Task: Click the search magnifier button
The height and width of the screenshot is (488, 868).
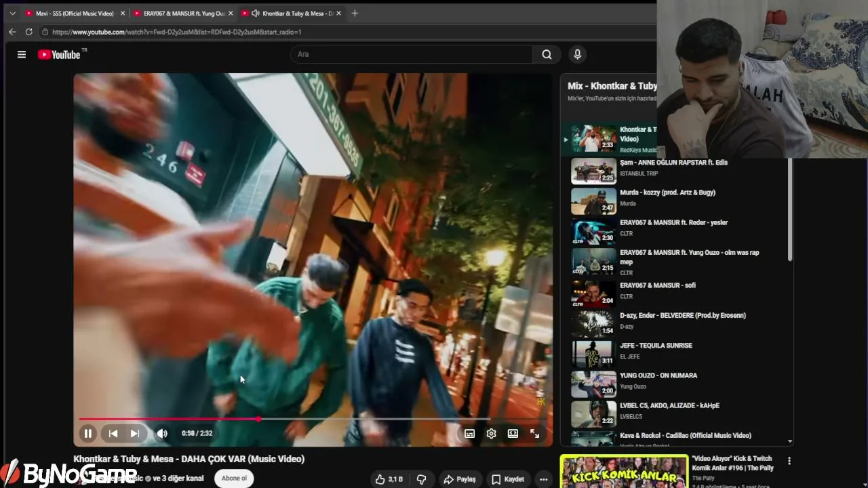Action: pyautogui.click(x=547, y=54)
